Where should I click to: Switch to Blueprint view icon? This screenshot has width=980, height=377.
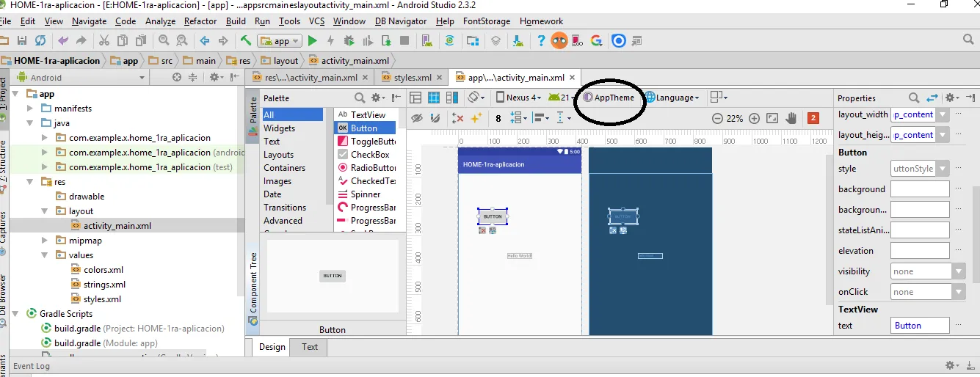434,98
